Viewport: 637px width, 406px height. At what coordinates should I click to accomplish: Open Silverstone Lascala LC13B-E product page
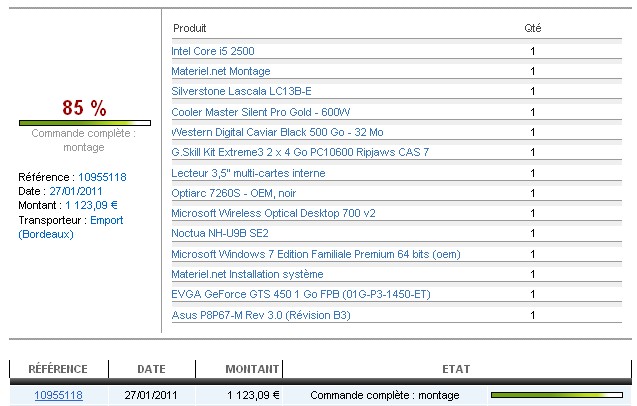(x=241, y=91)
